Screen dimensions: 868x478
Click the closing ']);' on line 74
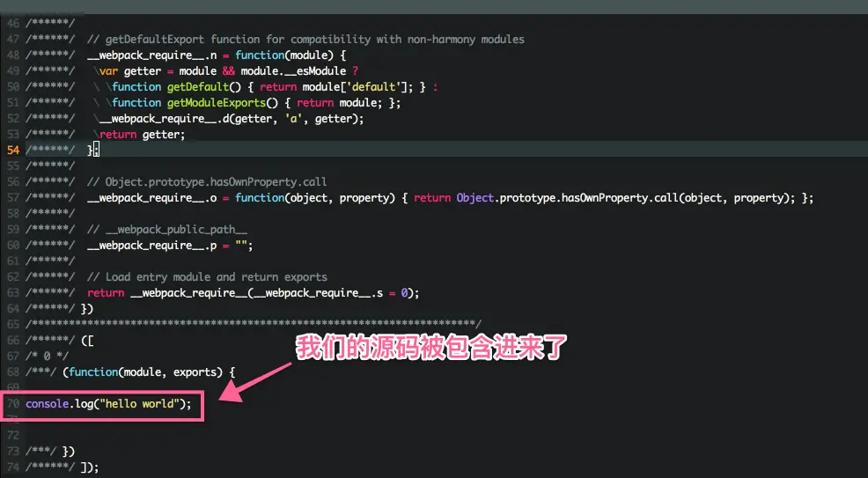(x=90, y=467)
